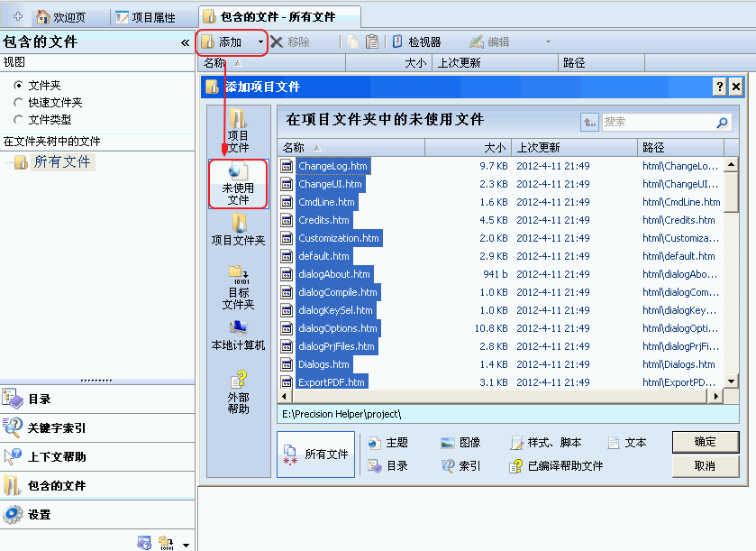Filter by Index (索引) file type

pyautogui.click(x=460, y=465)
